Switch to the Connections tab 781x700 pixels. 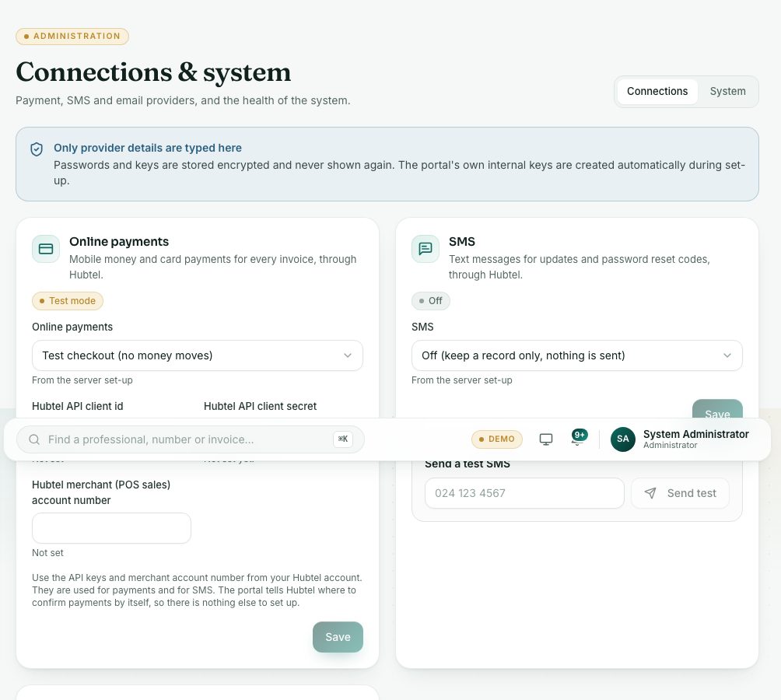click(x=657, y=92)
